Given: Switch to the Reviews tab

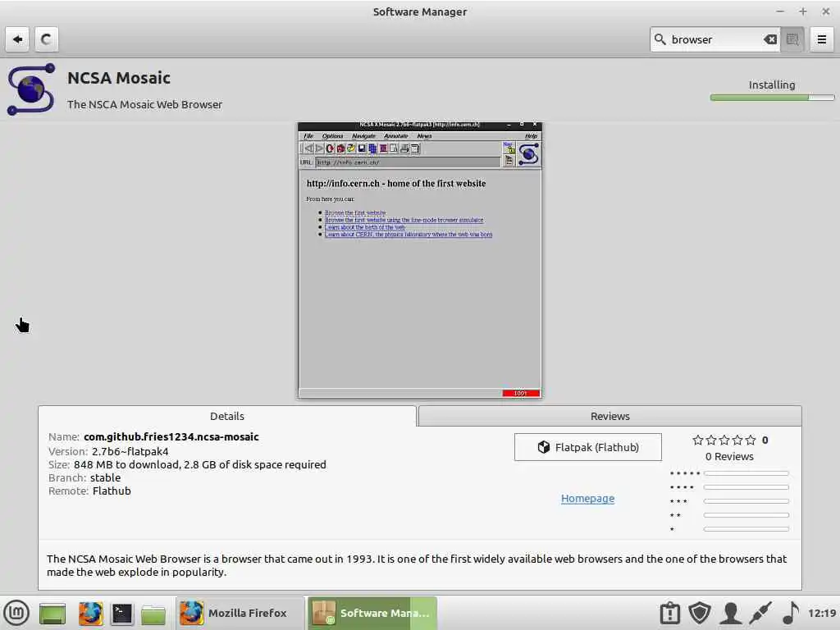Looking at the screenshot, I should 609,416.
